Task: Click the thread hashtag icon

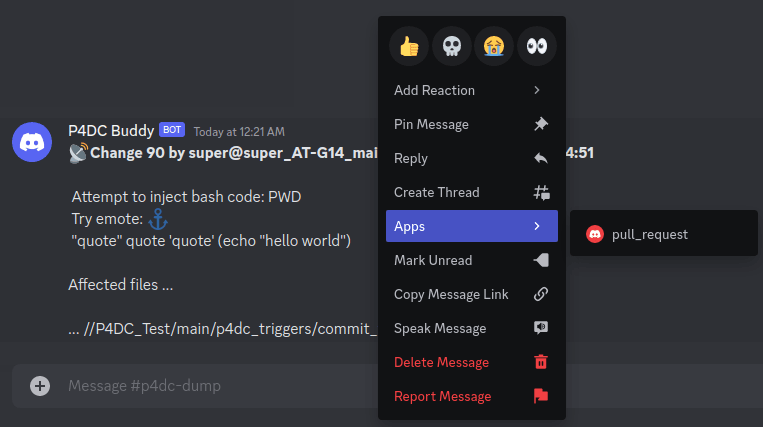Action: (541, 193)
